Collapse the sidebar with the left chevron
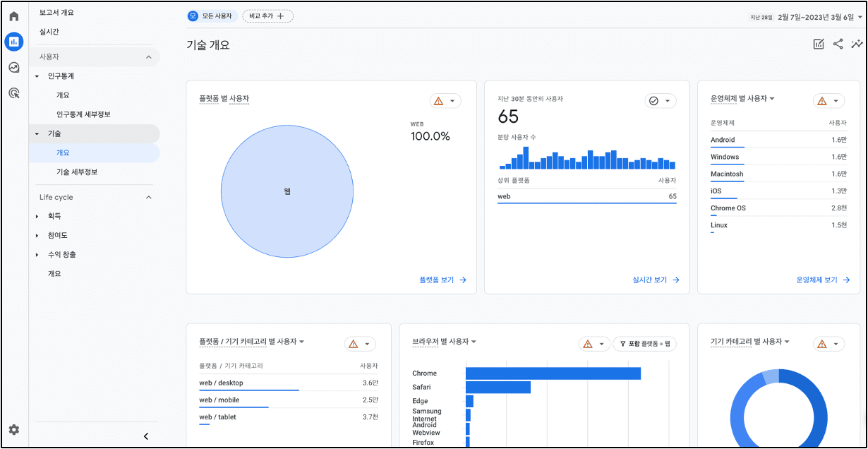 pos(146,436)
